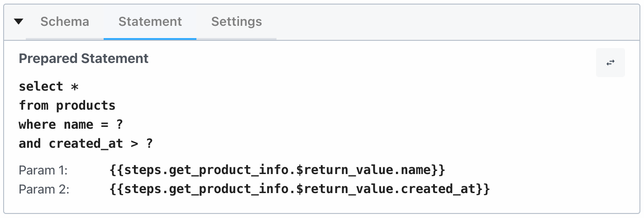Click the word 'created_at' in the query

pos(86,144)
